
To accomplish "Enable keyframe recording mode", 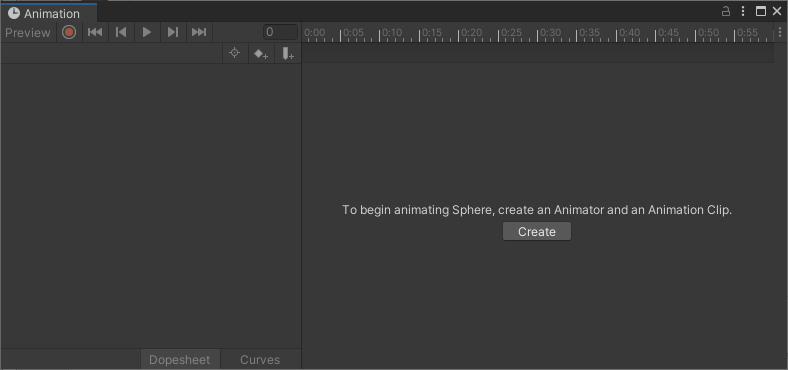I will pyautogui.click(x=69, y=33).
